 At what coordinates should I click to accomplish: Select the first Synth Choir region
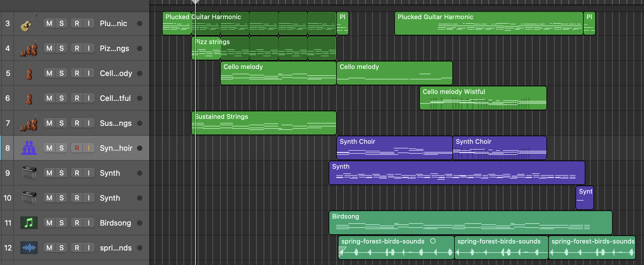(395, 148)
